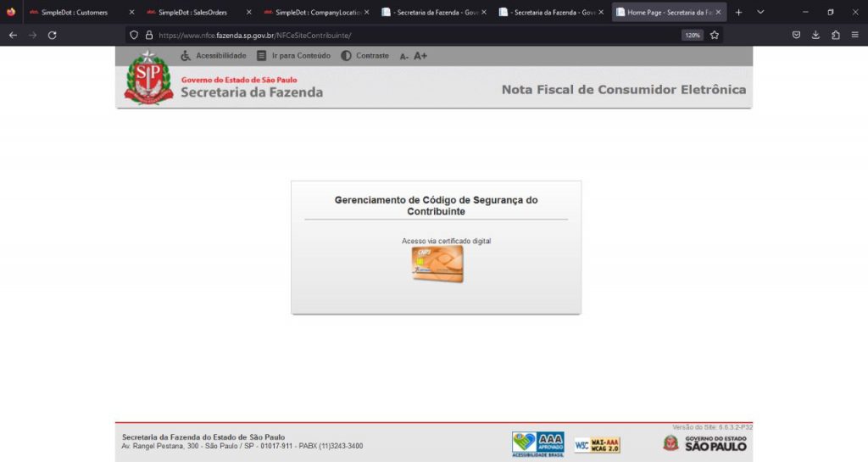Viewport: 868px width, 462px height.
Task: Open the Firefox application menu
Action: tap(854, 35)
